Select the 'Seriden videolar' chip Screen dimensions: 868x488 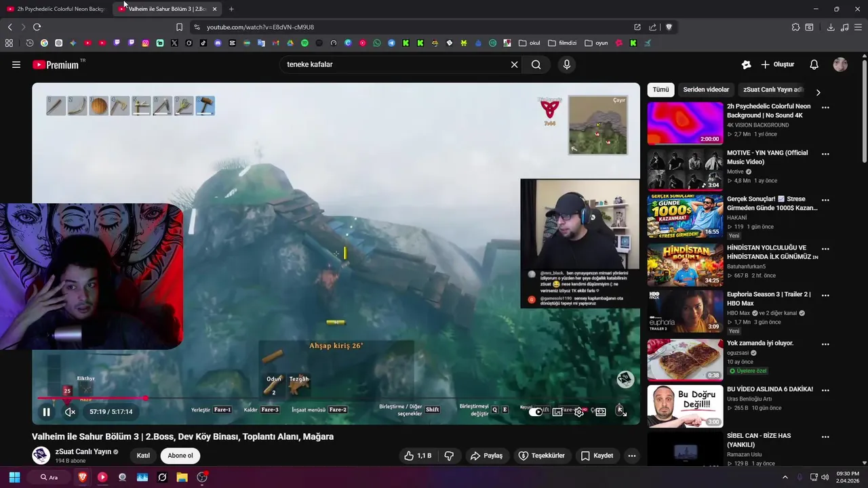pos(706,89)
